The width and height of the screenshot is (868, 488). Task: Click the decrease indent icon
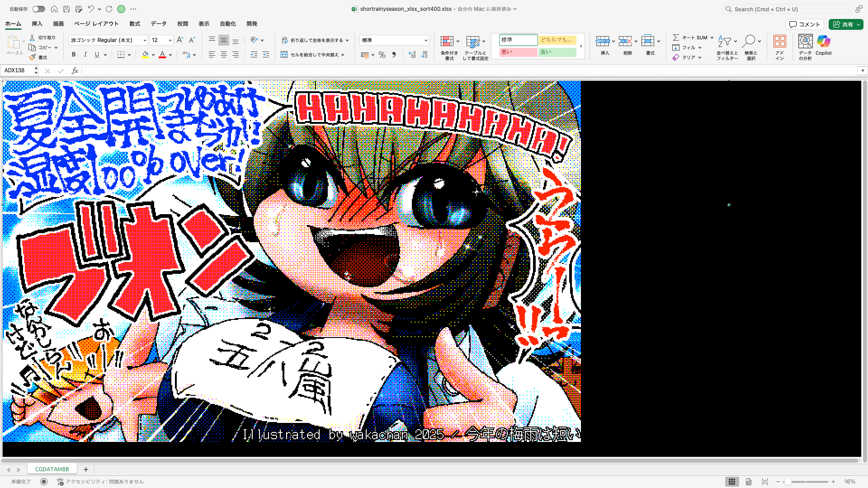pyautogui.click(x=254, y=55)
